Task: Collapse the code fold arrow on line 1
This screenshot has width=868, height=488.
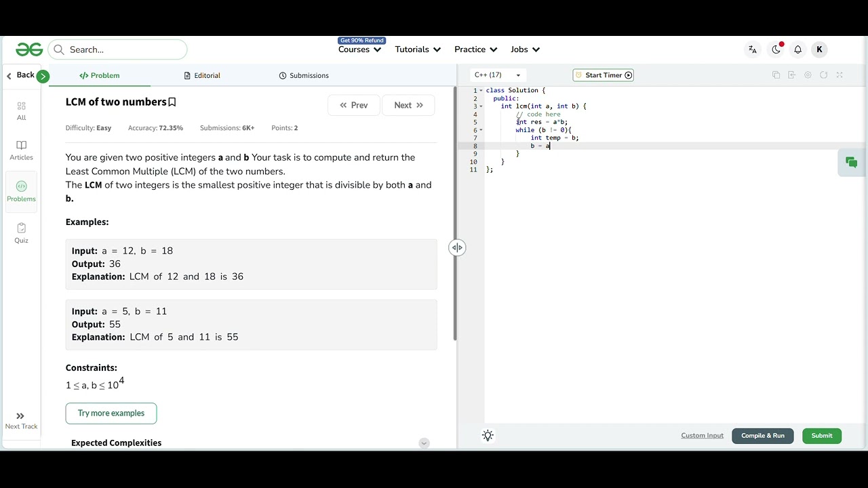Action: 481,90
